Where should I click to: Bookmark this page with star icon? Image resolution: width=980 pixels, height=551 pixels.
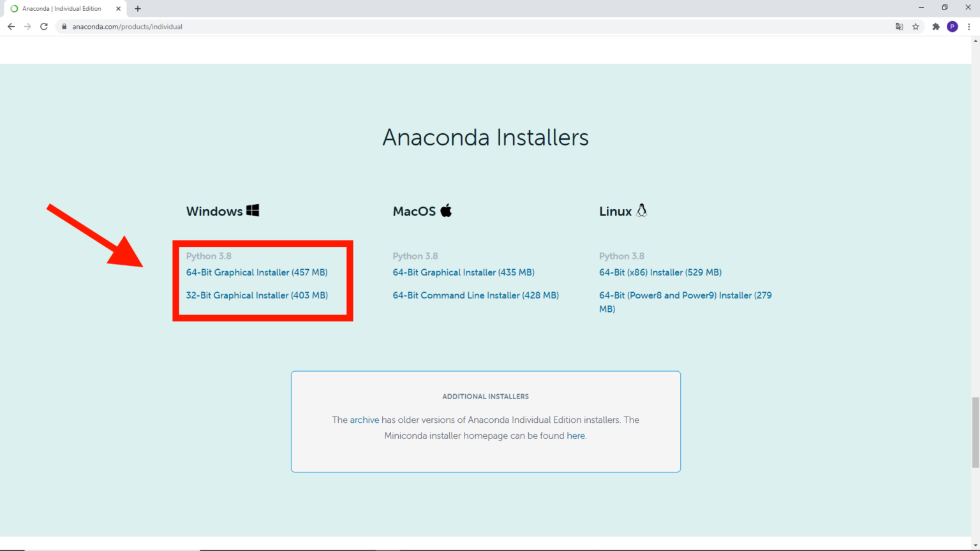[916, 27]
